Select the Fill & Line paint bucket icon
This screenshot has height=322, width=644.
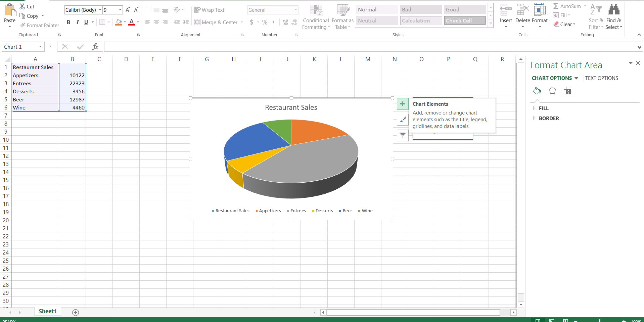(x=537, y=91)
